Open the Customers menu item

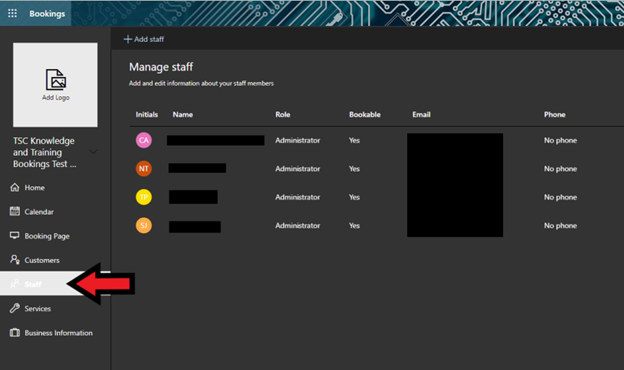point(55,260)
